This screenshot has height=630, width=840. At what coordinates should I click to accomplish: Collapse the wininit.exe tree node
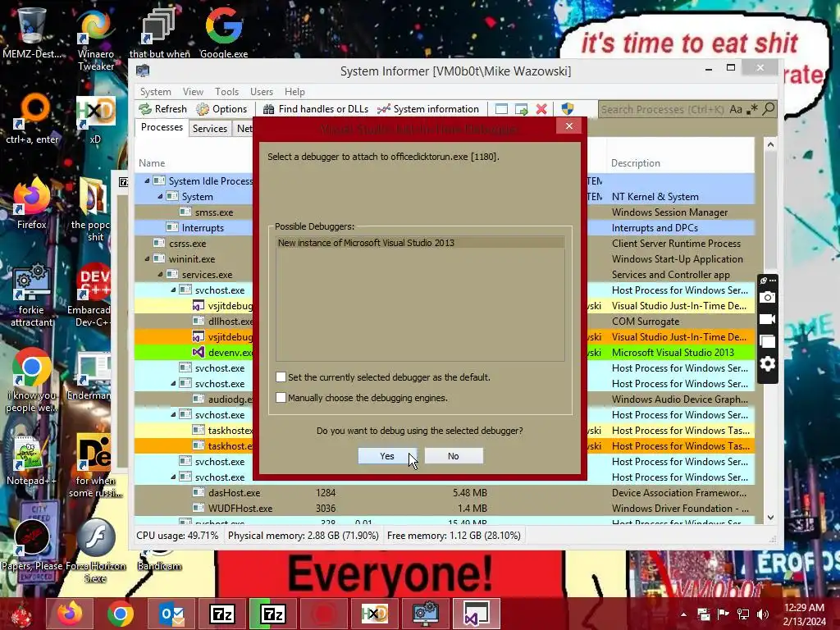[147, 258]
